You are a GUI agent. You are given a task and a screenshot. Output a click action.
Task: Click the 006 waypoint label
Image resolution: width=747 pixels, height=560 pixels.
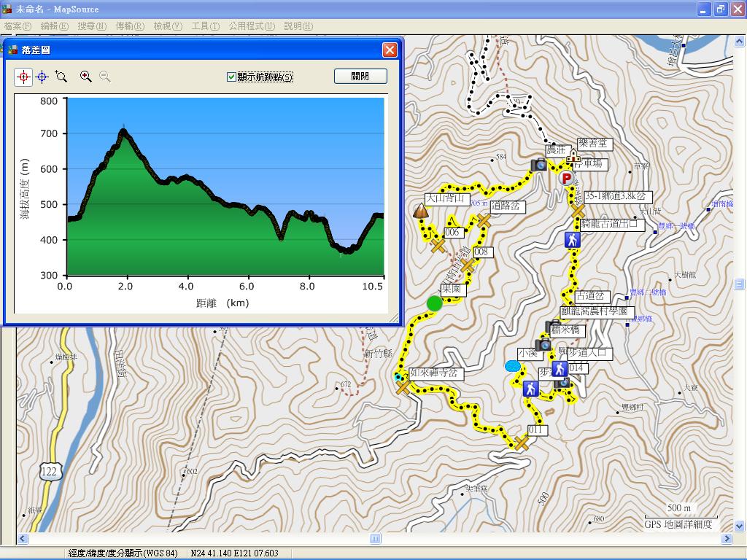point(454,233)
